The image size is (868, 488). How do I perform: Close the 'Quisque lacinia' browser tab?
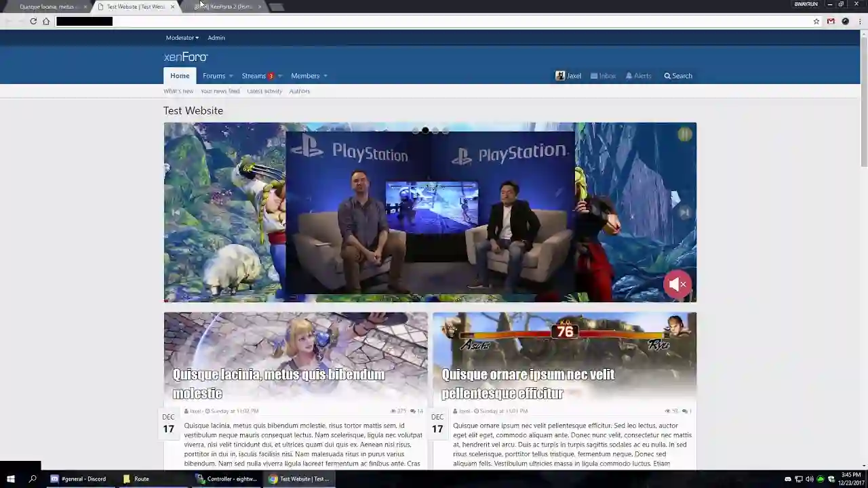point(85,7)
